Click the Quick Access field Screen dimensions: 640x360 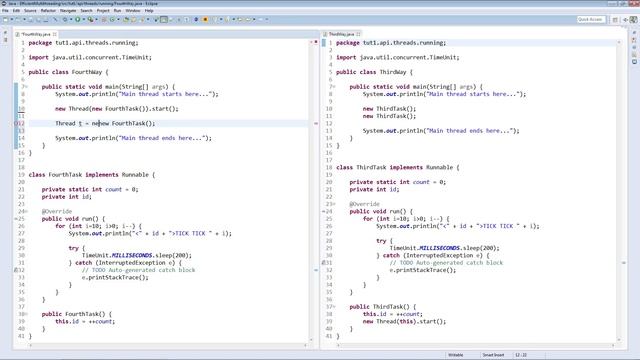pyautogui.click(x=591, y=19)
